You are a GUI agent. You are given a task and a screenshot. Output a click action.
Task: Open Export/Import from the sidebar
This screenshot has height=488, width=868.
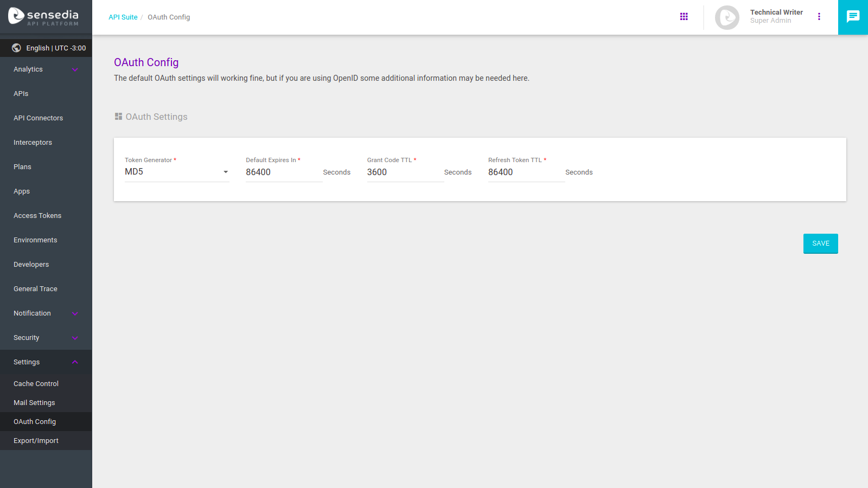36,440
